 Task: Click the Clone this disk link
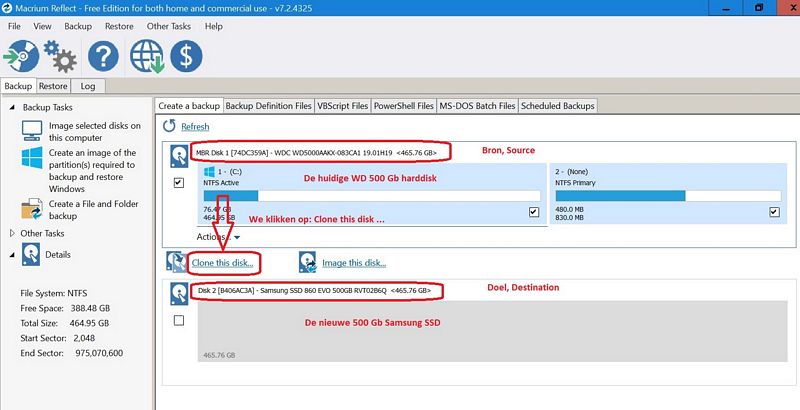[x=222, y=263]
